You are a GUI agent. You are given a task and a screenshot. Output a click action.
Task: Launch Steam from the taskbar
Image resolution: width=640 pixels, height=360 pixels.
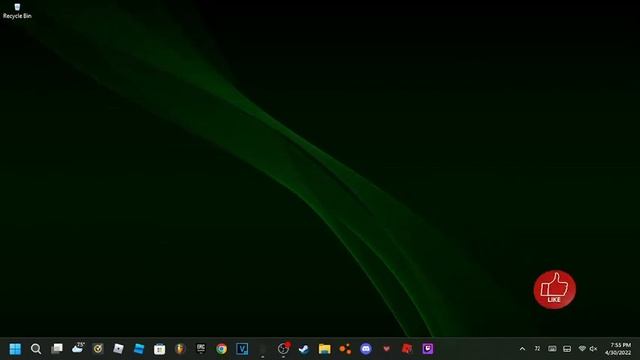[x=304, y=349]
